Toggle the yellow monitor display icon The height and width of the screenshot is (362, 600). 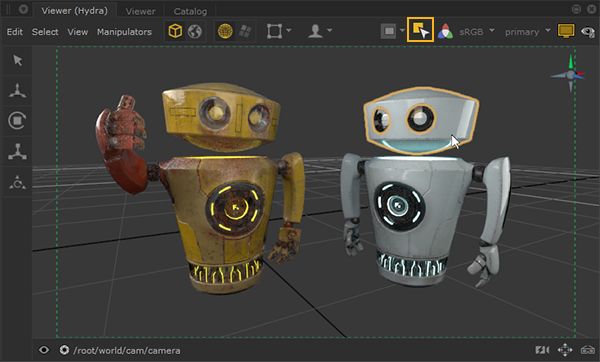point(566,31)
